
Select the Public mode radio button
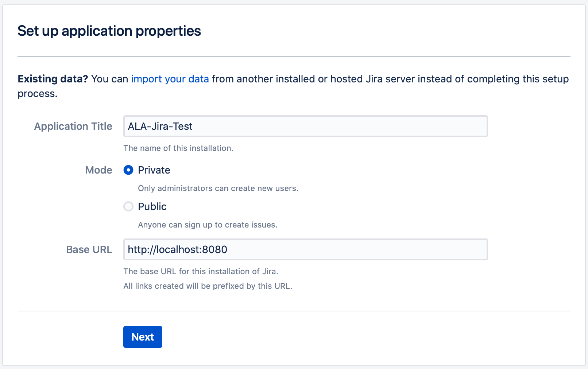point(128,206)
